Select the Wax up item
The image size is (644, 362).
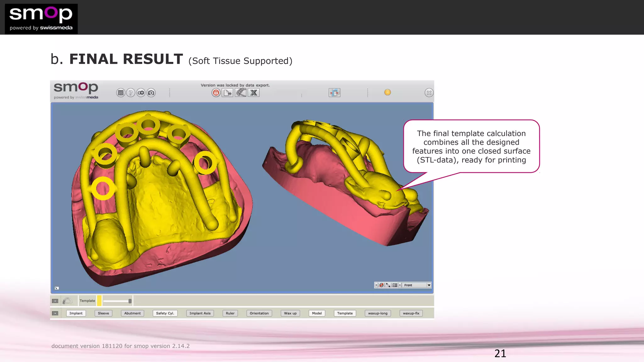290,313
